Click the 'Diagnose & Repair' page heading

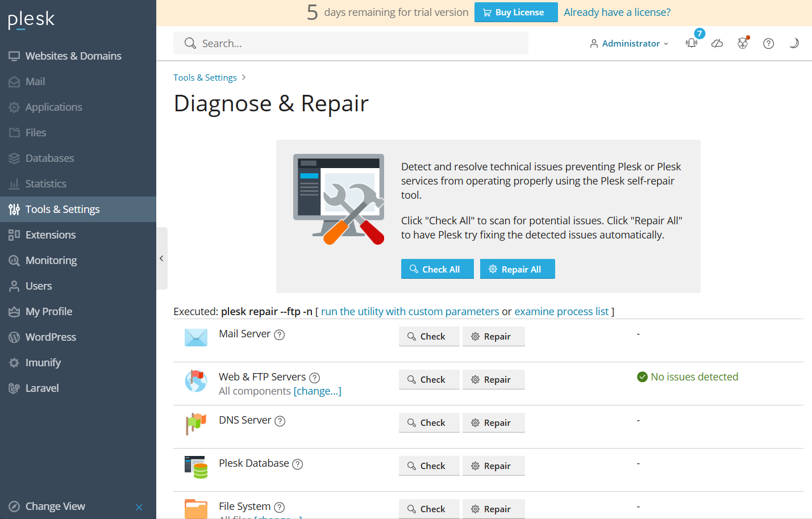[271, 103]
